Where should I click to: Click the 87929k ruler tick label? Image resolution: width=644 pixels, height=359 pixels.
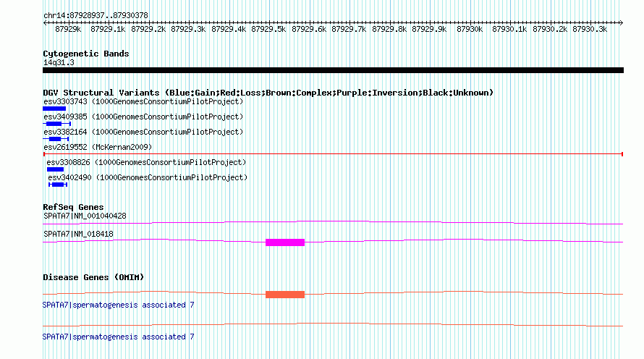click(68, 29)
